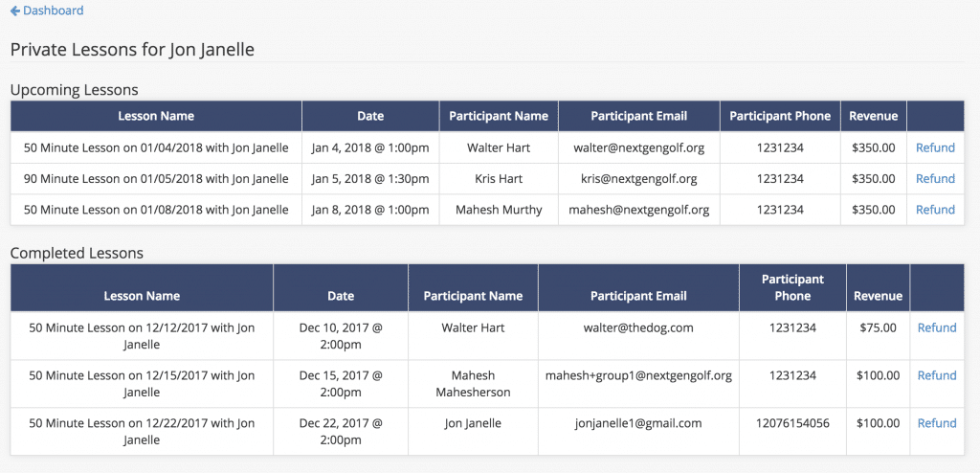Image resolution: width=980 pixels, height=473 pixels.
Task: Refund Mahesh Murthy's Jan 8 lesson
Action: point(935,210)
